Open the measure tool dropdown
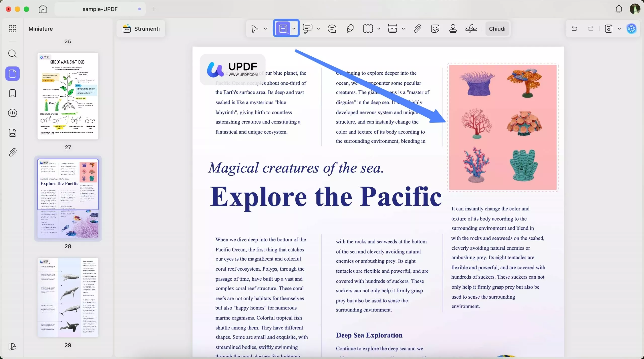Viewport: 644px width, 359px height. coord(404,28)
